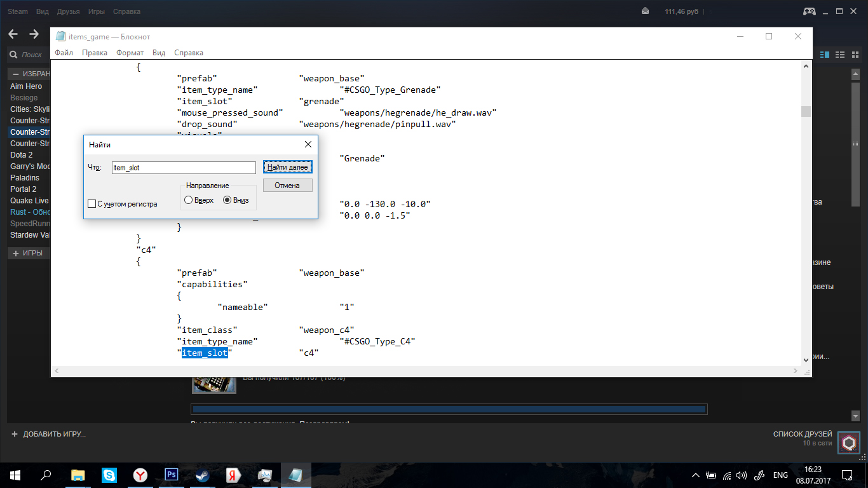
Task: Click Notepad horizontal scroll right arrow
Action: (796, 370)
